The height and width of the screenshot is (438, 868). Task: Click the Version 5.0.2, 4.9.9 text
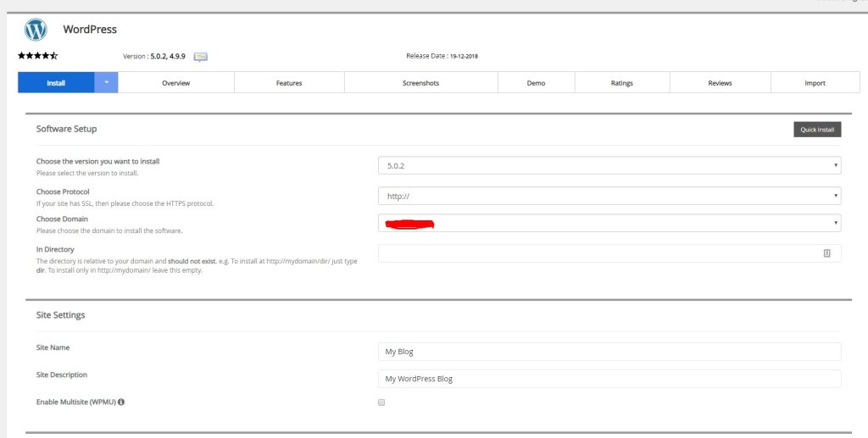(x=154, y=57)
